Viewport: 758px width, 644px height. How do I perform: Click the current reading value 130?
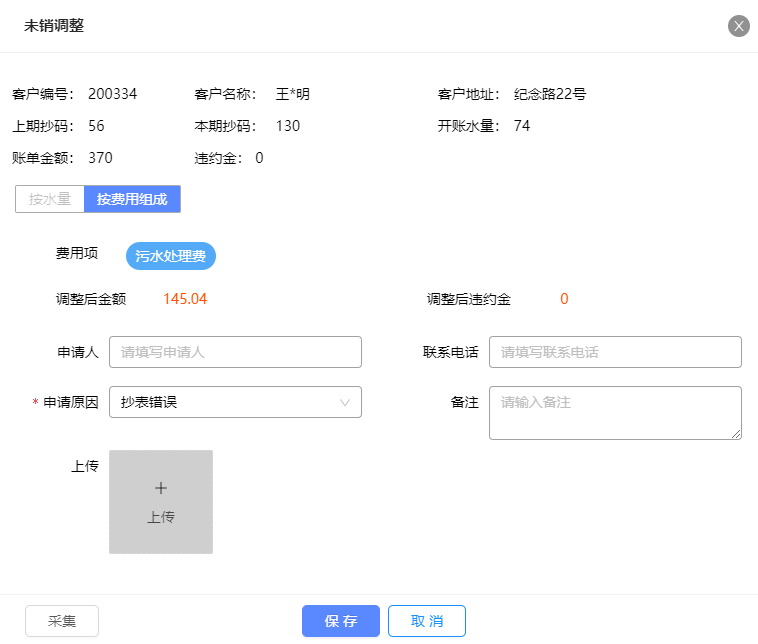click(x=288, y=126)
